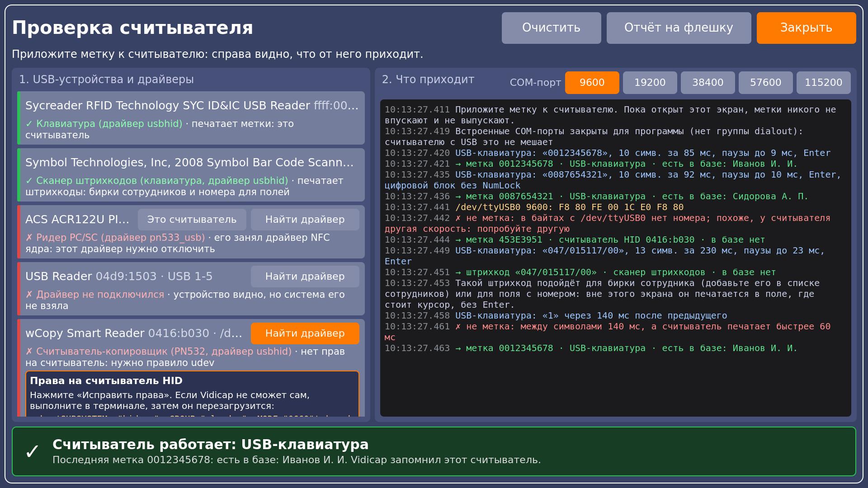868x488 pixels.
Task: Click log line «метка 453E3951 · считыватель HID»
Action: pos(575,240)
